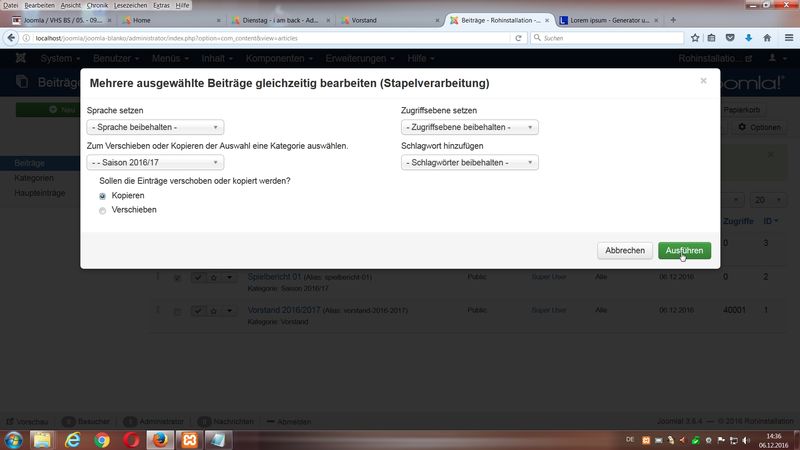Click the Pocket icon in toolbar

[x=730, y=38]
